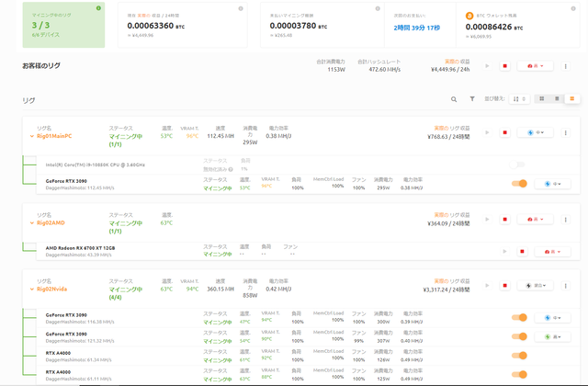Collapse the Rig01MainPC chevron
The height and width of the screenshot is (386, 588).
click(32, 136)
